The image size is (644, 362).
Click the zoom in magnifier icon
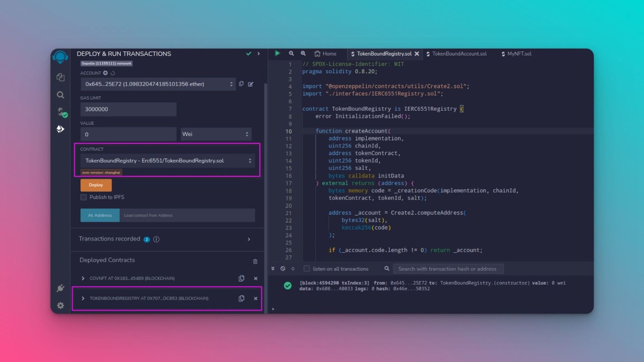point(303,53)
